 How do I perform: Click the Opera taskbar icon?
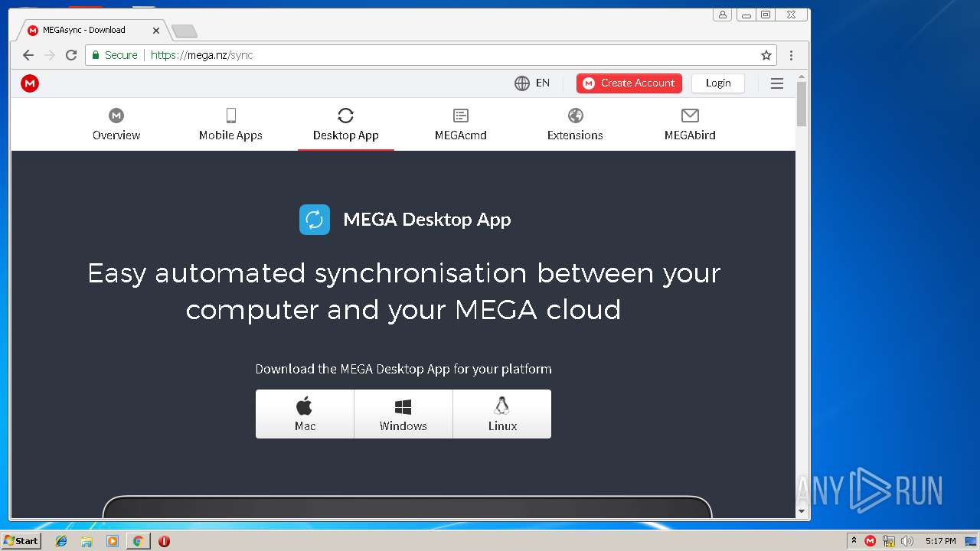[164, 541]
